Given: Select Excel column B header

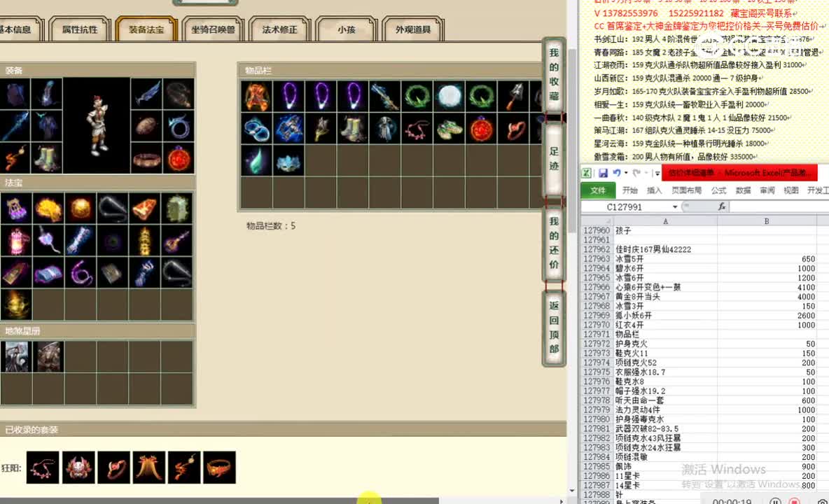Looking at the screenshot, I should (767, 221).
